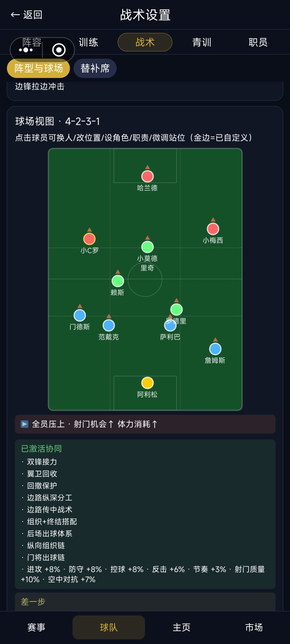Go back using the 返回 arrow

[26, 15]
